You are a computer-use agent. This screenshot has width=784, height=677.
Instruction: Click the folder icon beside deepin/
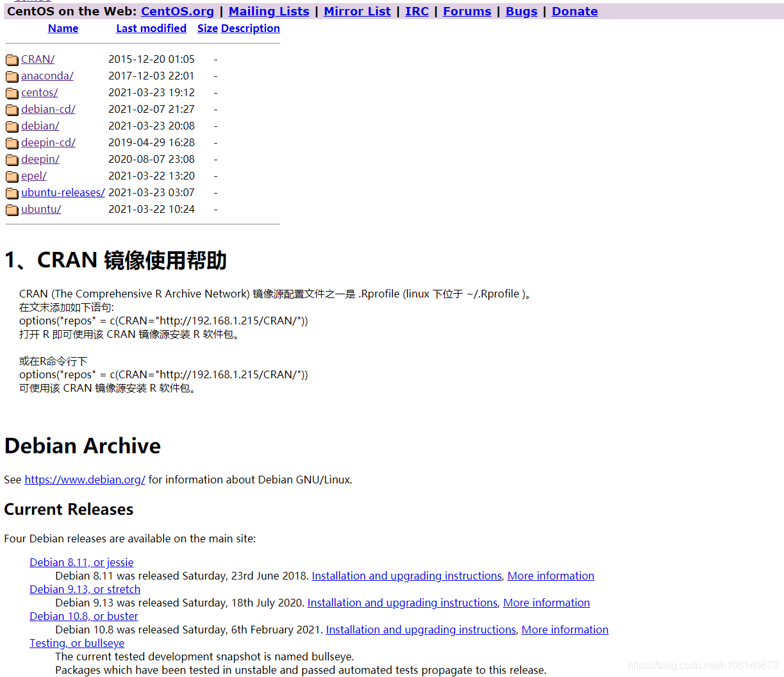tap(12, 160)
